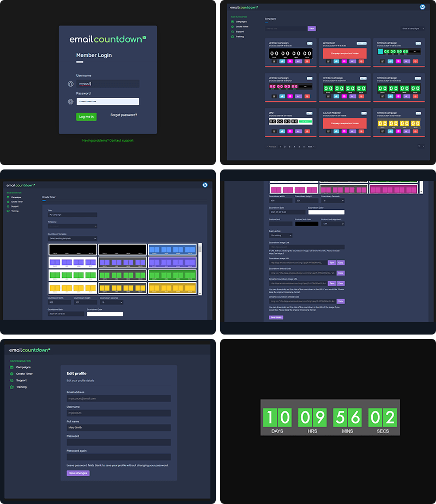Pick the black Custom Text Color swatch

click(x=306, y=224)
